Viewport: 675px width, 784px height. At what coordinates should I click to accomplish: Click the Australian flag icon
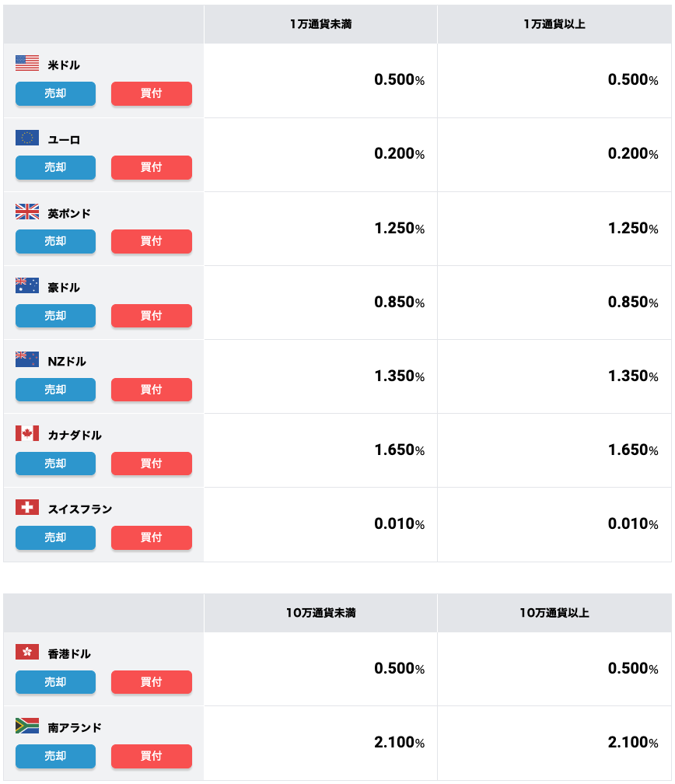(27, 285)
